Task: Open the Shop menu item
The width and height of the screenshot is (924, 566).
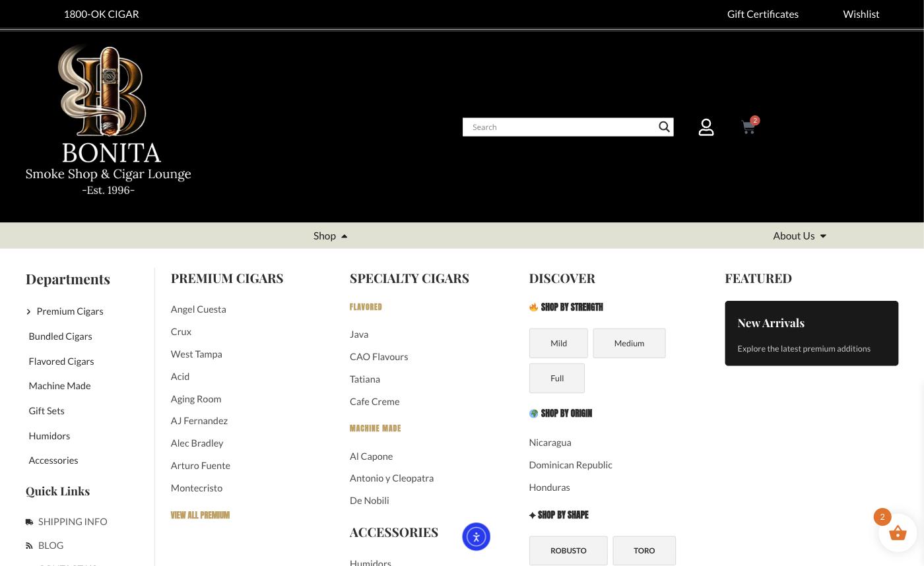Action: pyautogui.click(x=325, y=236)
